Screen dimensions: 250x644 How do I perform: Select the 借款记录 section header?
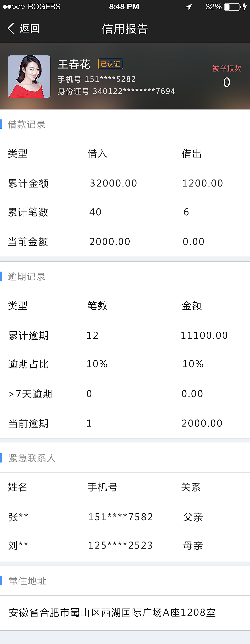point(27,125)
